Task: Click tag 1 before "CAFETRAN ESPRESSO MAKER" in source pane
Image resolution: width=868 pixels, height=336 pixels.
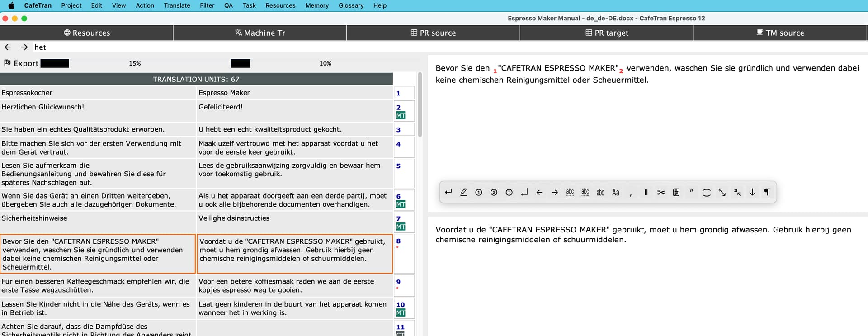Action: pyautogui.click(x=495, y=71)
